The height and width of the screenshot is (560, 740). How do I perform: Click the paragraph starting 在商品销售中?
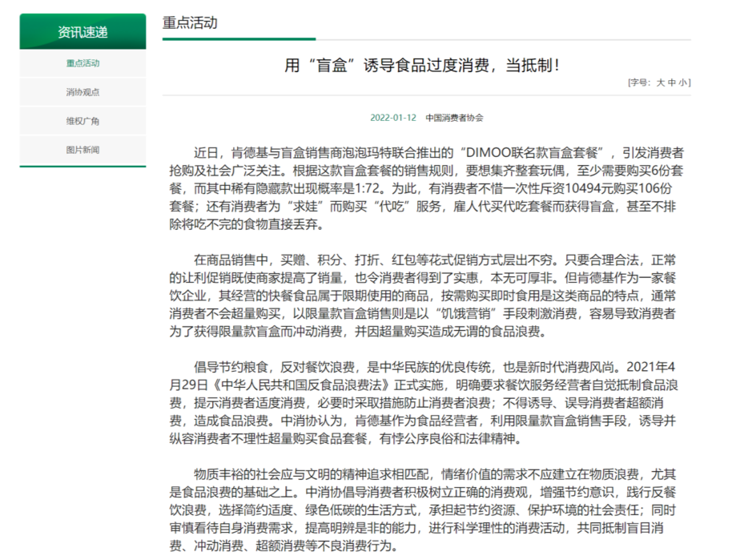tap(423, 296)
